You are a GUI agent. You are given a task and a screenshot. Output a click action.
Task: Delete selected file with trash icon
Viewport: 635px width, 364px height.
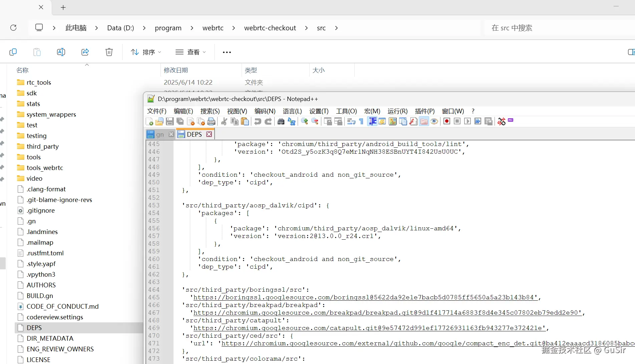[x=109, y=52]
